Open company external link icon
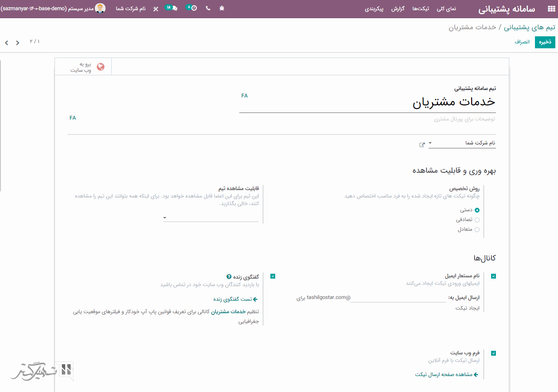The height and width of the screenshot is (392, 558). tap(422, 145)
